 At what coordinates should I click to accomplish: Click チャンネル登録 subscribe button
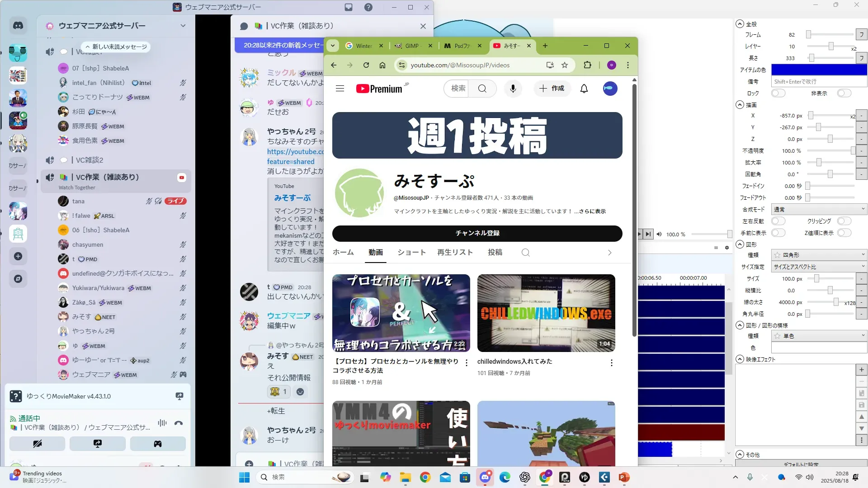(x=477, y=233)
